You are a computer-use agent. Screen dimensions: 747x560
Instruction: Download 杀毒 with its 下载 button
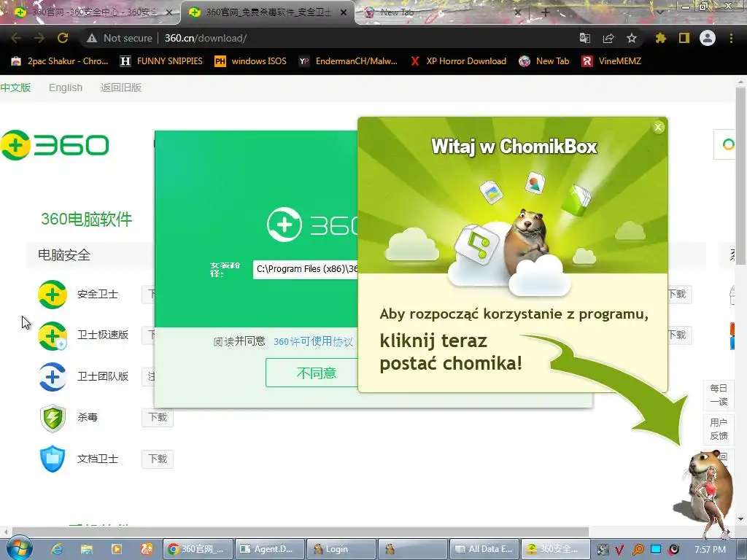(x=158, y=418)
